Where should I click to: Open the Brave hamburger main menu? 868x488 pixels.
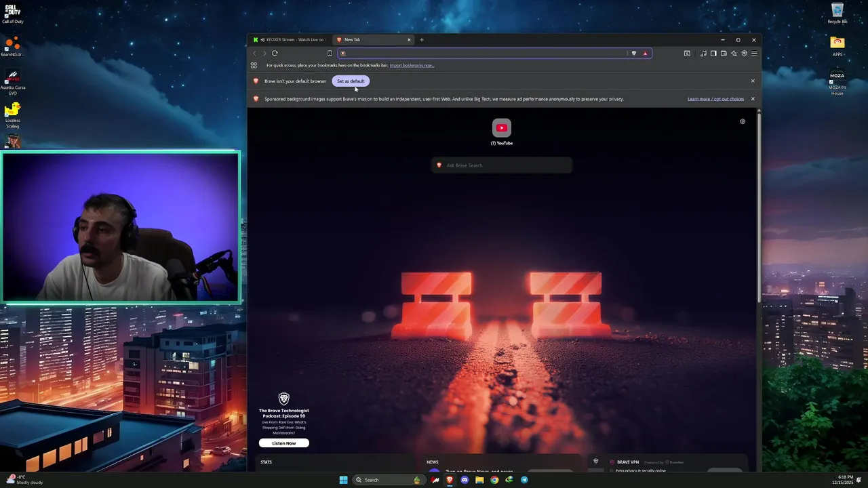[x=754, y=54]
